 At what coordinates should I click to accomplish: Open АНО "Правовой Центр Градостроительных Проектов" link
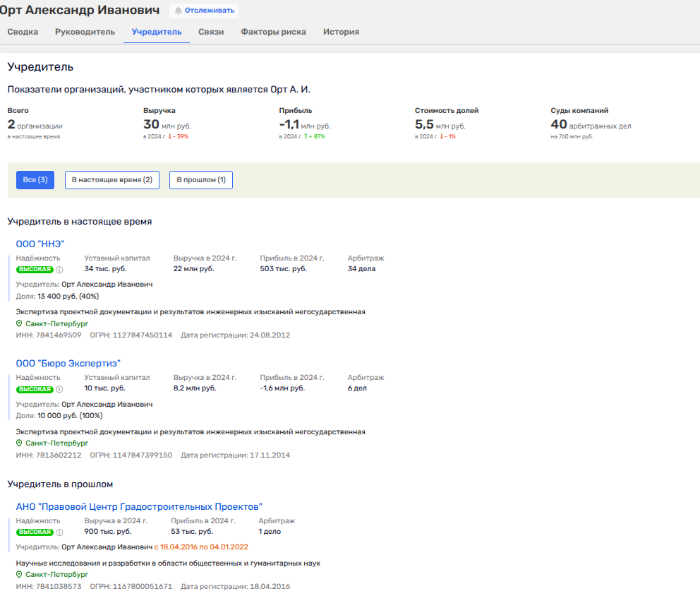pyautogui.click(x=139, y=506)
